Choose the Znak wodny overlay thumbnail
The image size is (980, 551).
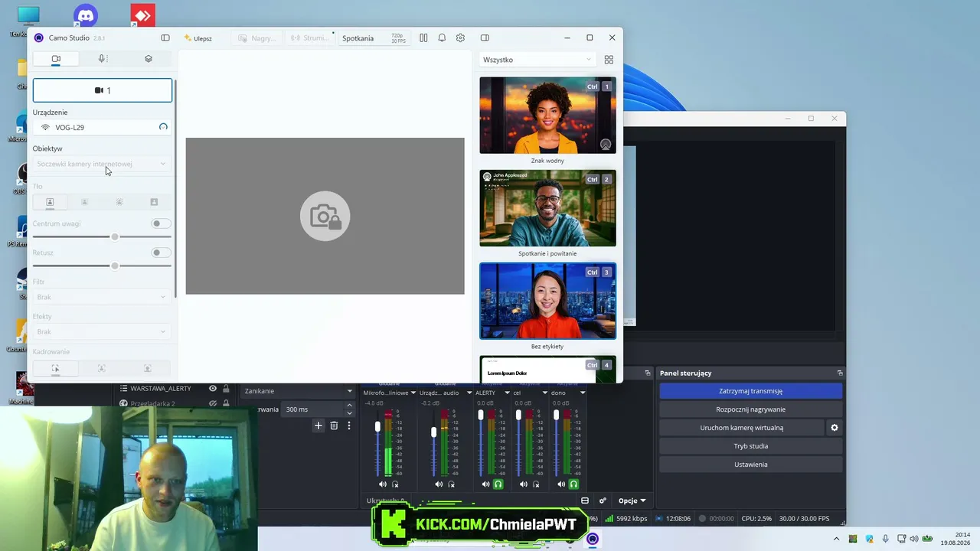[547, 116]
